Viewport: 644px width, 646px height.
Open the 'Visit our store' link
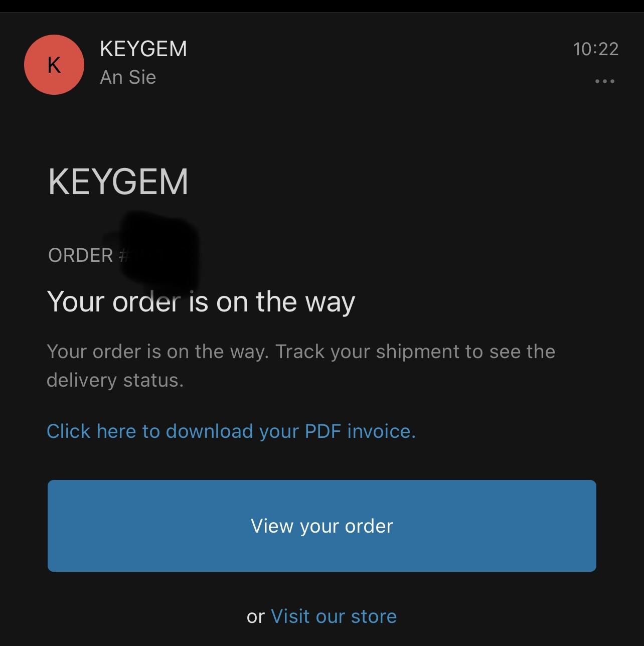(334, 616)
